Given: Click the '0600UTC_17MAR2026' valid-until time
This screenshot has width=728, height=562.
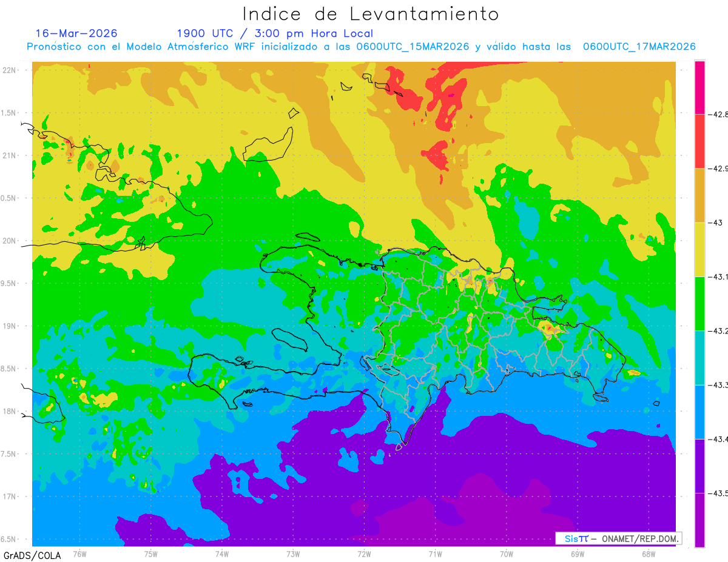Looking at the screenshot, I should pyautogui.click(x=639, y=47).
